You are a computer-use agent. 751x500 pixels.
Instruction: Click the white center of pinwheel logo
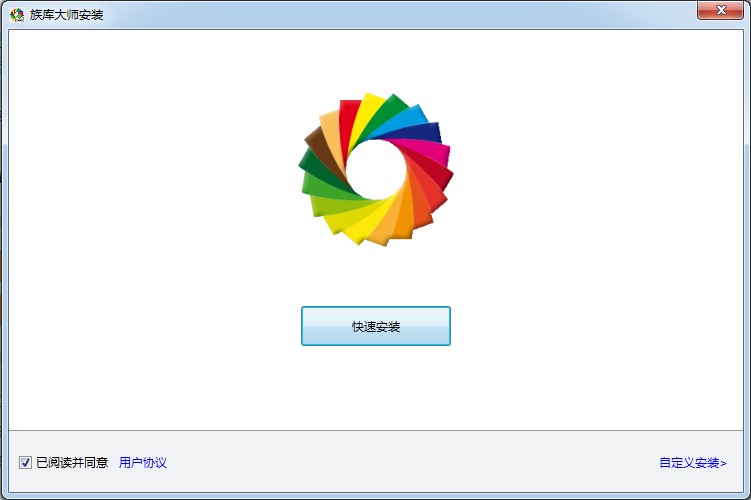point(376,169)
